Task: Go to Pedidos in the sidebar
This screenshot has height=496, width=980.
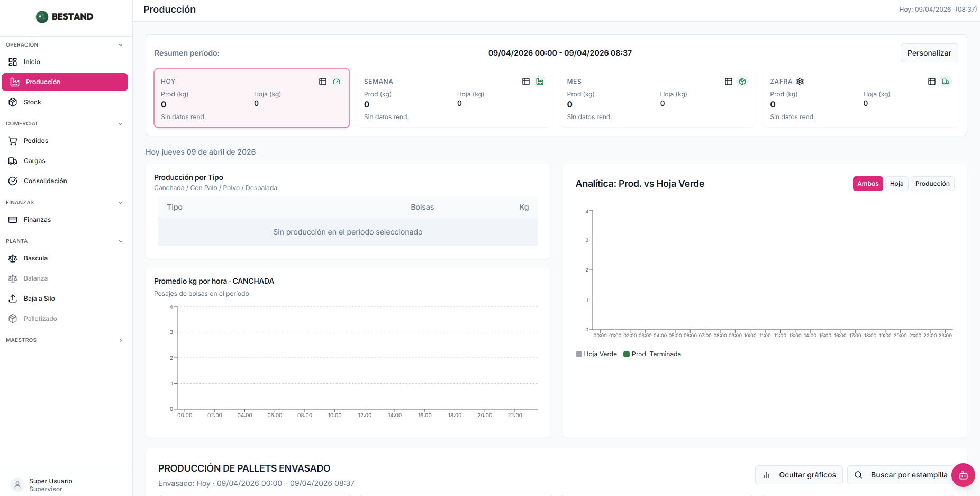Action: (x=36, y=141)
